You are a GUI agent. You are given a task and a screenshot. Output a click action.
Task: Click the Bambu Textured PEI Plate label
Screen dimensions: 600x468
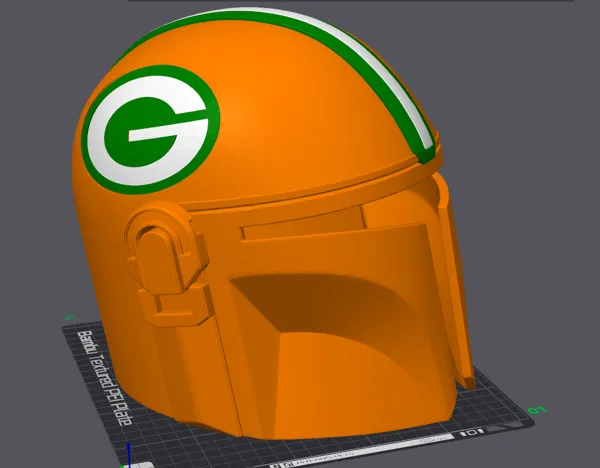pyautogui.click(x=105, y=378)
